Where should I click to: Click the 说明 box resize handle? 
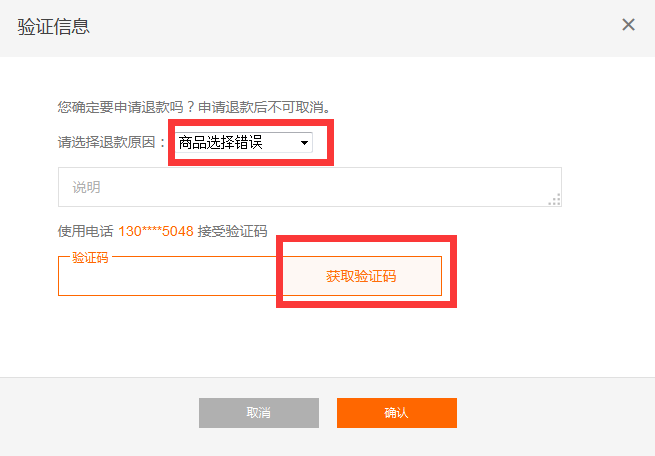(x=555, y=200)
